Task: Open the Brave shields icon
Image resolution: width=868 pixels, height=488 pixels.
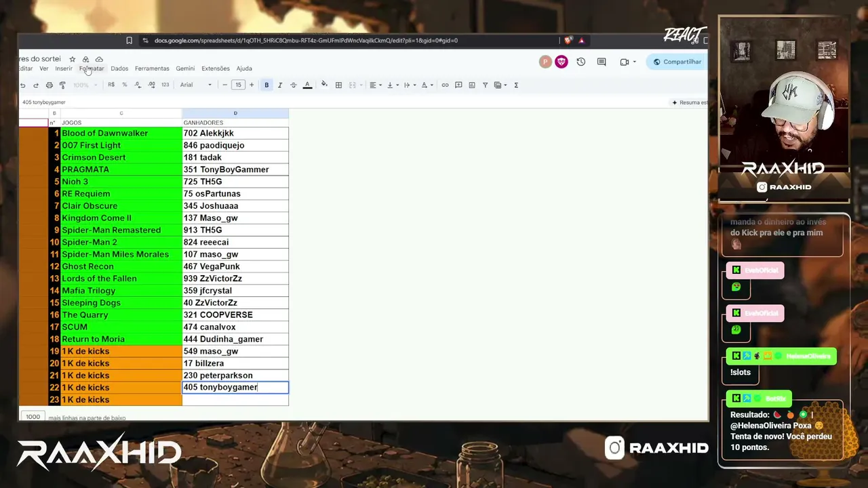Action: click(568, 41)
